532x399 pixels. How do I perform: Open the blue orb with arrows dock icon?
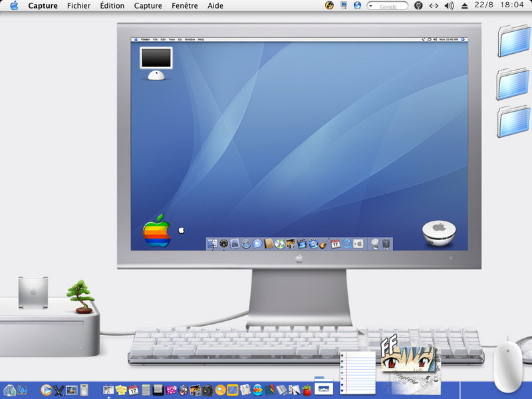point(258,390)
